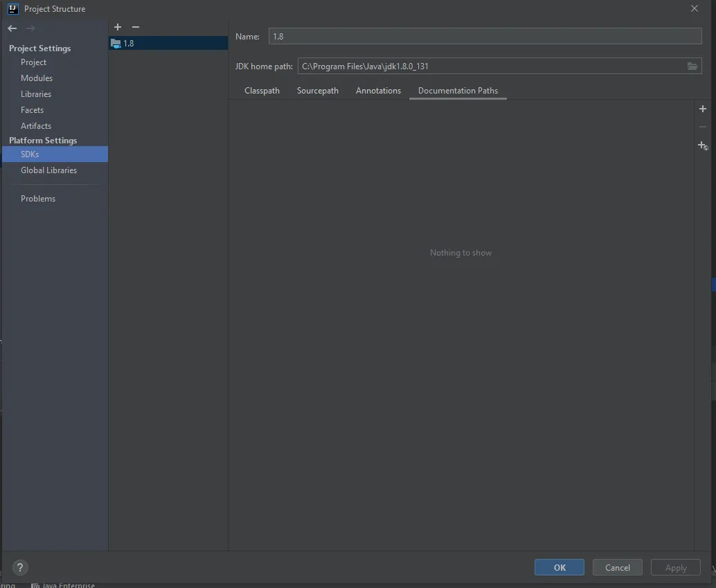
Task: Open help with question mark button
Action: [20, 567]
